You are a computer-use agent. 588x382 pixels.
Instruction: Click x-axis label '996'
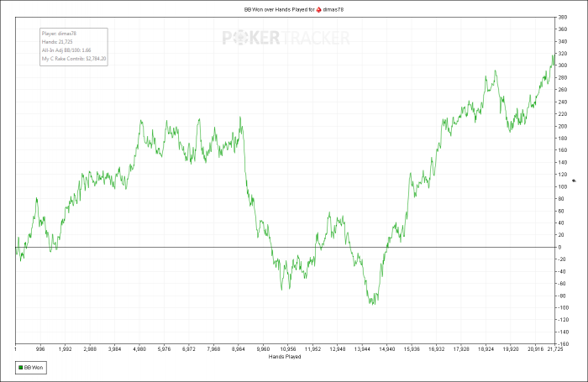coord(40,349)
